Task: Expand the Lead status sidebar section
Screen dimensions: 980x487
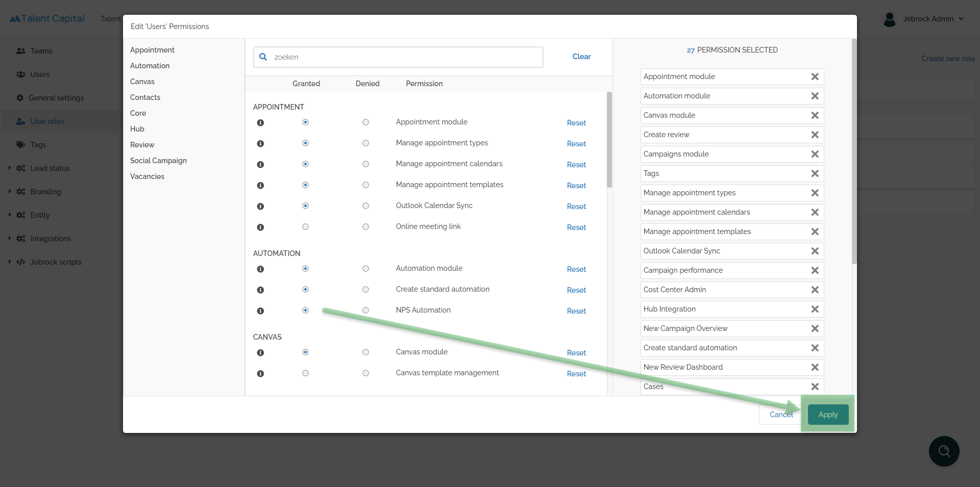Action: point(9,168)
